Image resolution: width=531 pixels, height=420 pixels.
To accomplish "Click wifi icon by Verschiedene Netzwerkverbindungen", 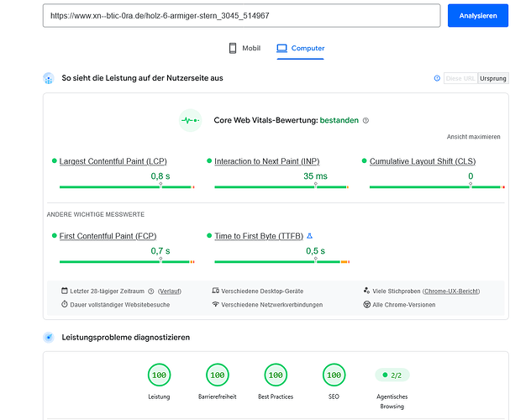I will tap(215, 304).
